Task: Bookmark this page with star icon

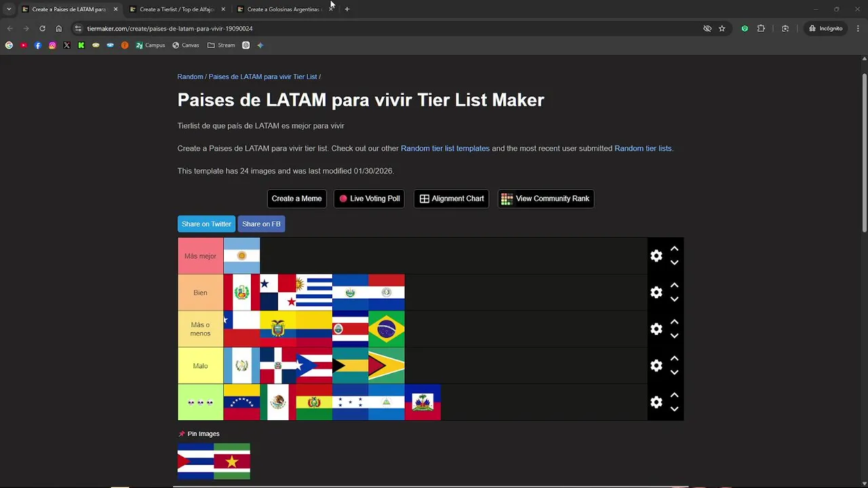Action: click(722, 28)
